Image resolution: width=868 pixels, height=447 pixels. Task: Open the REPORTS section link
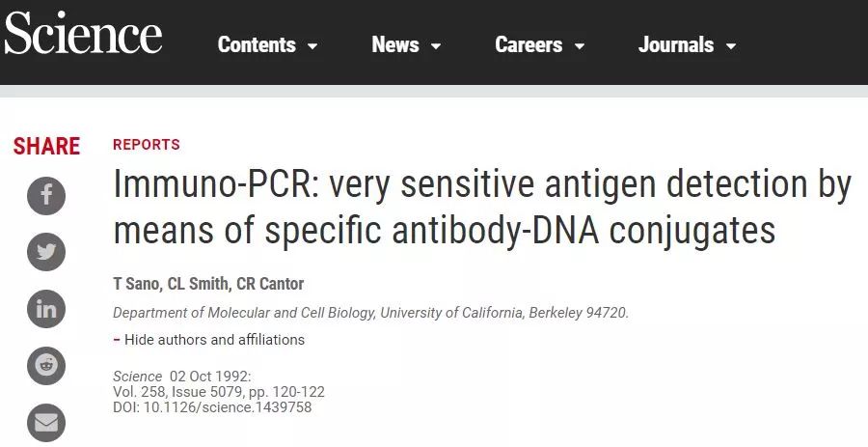(147, 145)
